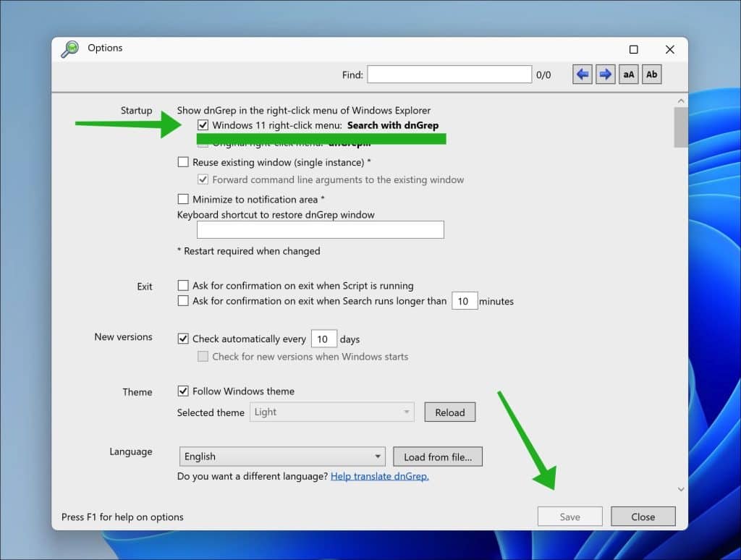Click the Startup section label
Image resolution: width=741 pixels, height=560 pixels.
(x=136, y=110)
